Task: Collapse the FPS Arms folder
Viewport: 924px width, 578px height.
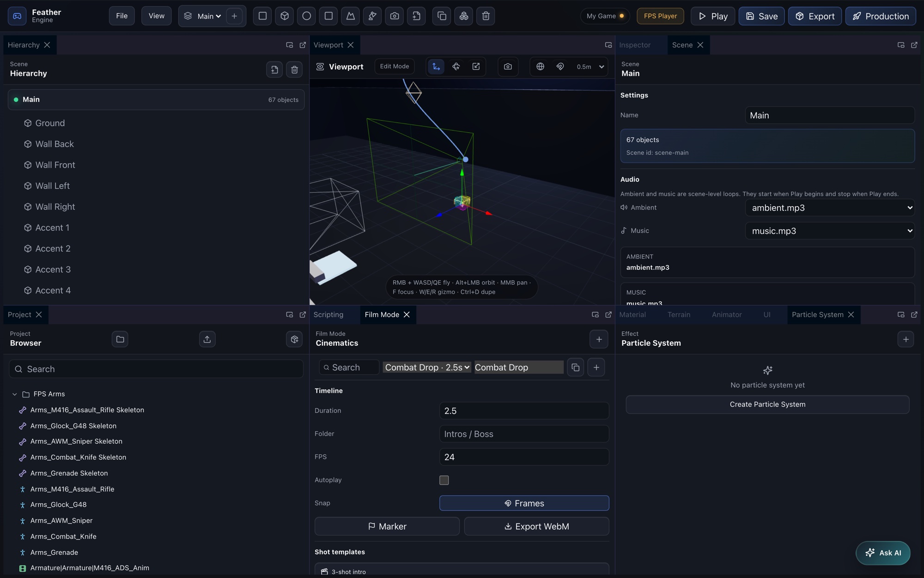Action: pos(14,394)
